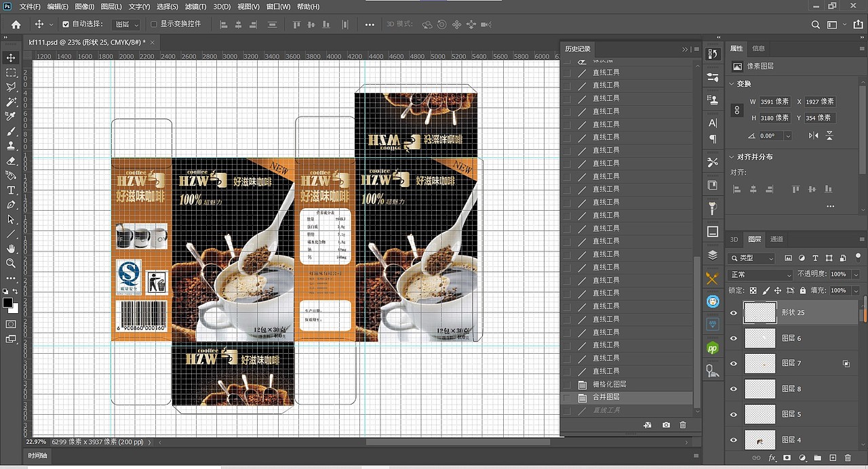868x469 pixels.
Task: Click the new group folder icon
Action: click(818, 458)
